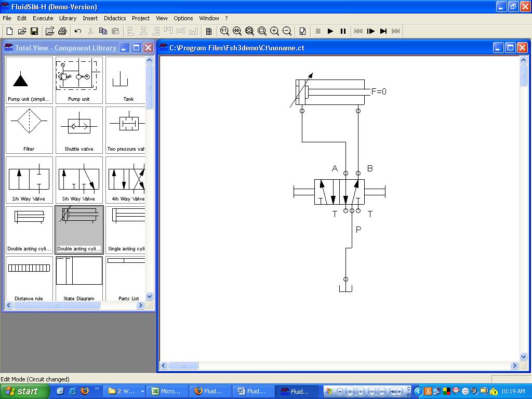Check the circuit drawing superficially

tap(303, 31)
